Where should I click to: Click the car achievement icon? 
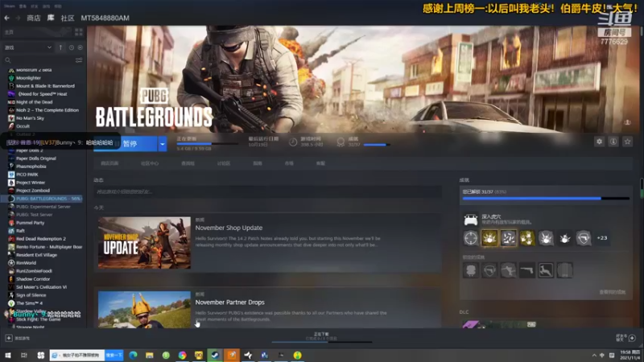pyautogui.click(x=471, y=219)
